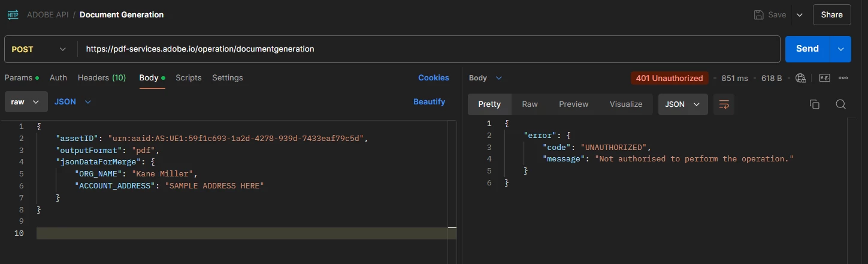Click the "SAMPLE ADDRESS HERE" value
868x264 pixels.
pyautogui.click(x=214, y=186)
